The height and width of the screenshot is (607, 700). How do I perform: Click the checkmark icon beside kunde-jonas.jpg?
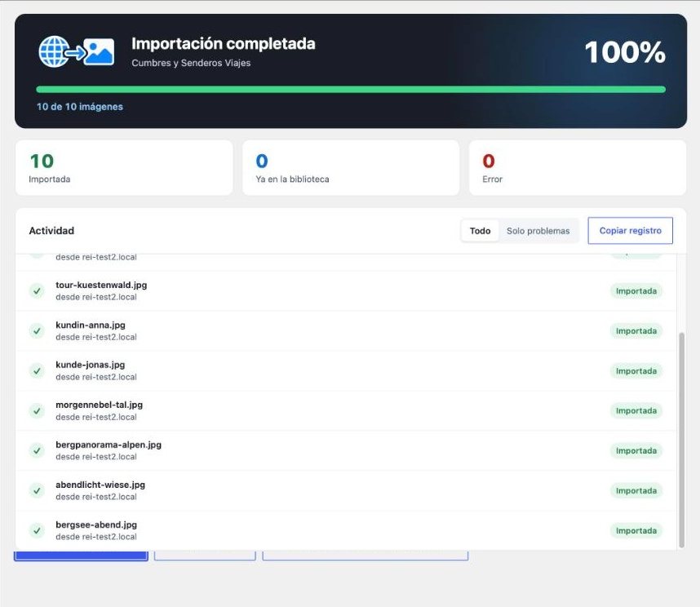click(x=37, y=371)
